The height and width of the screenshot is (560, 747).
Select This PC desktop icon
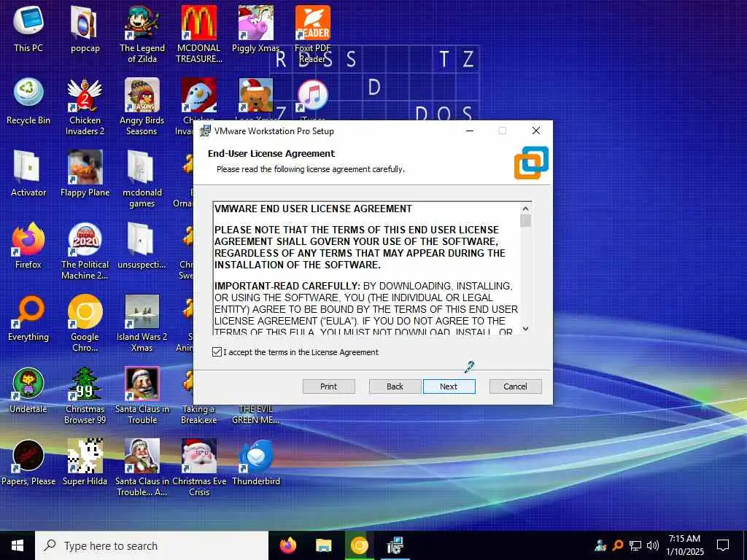pos(28,28)
